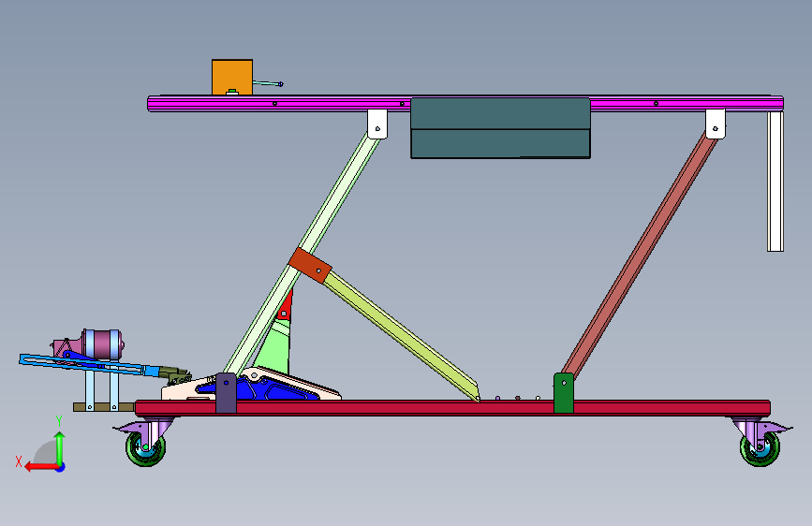Select the orange box on the tabletop
The width and height of the screenshot is (812, 526).
pyautogui.click(x=232, y=77)
